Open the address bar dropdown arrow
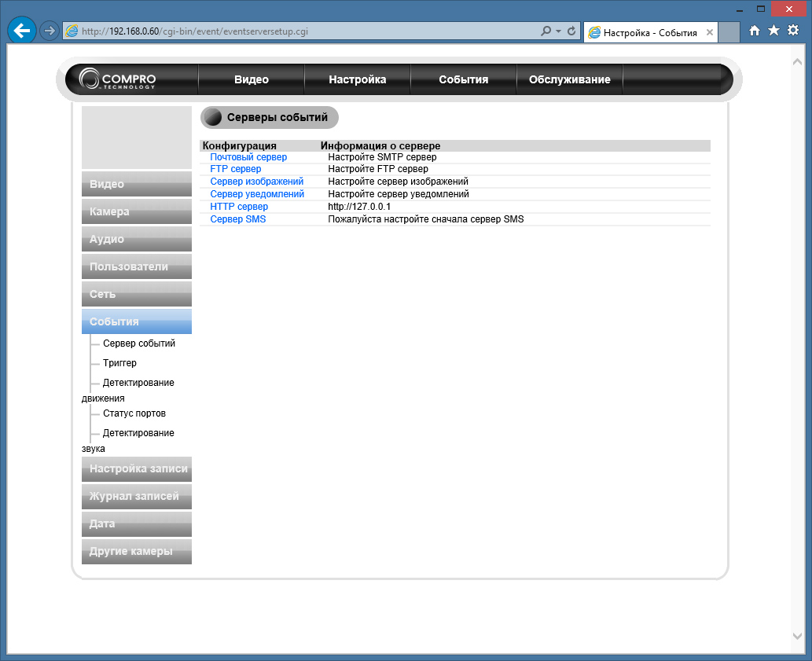 coord(558,31)
